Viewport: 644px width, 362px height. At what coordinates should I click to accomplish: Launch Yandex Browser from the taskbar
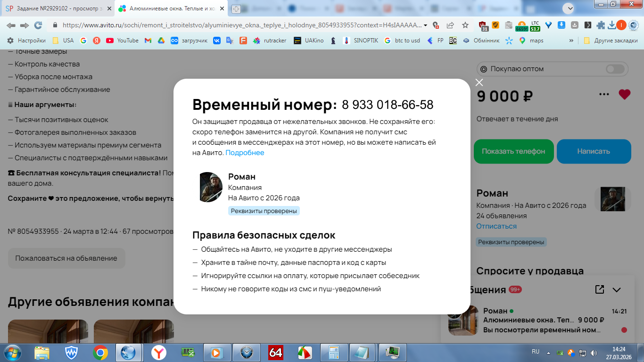[159, 353]
